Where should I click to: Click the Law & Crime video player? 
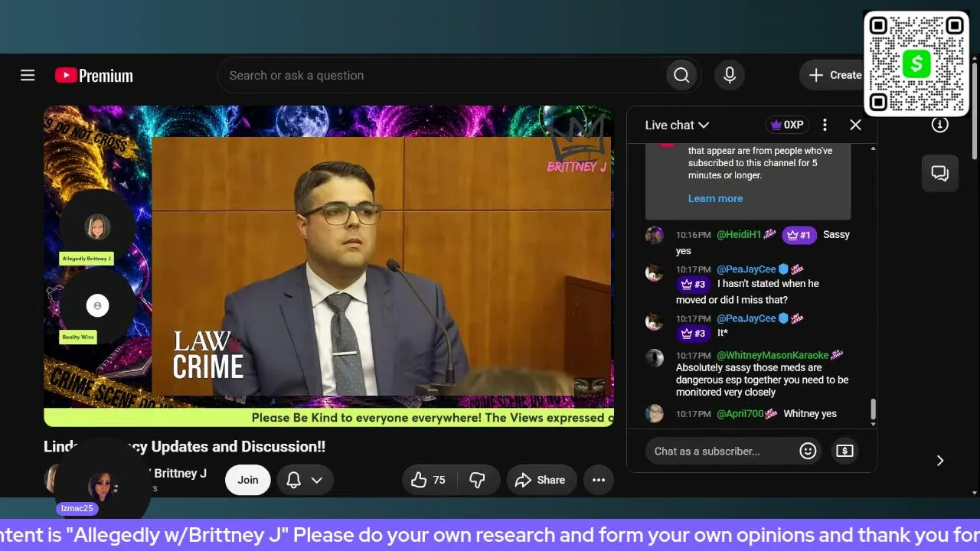point(328,266)
